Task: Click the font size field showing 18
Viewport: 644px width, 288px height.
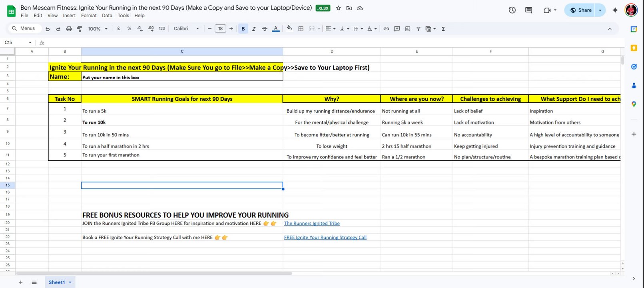Action: (x=220, y=29)
